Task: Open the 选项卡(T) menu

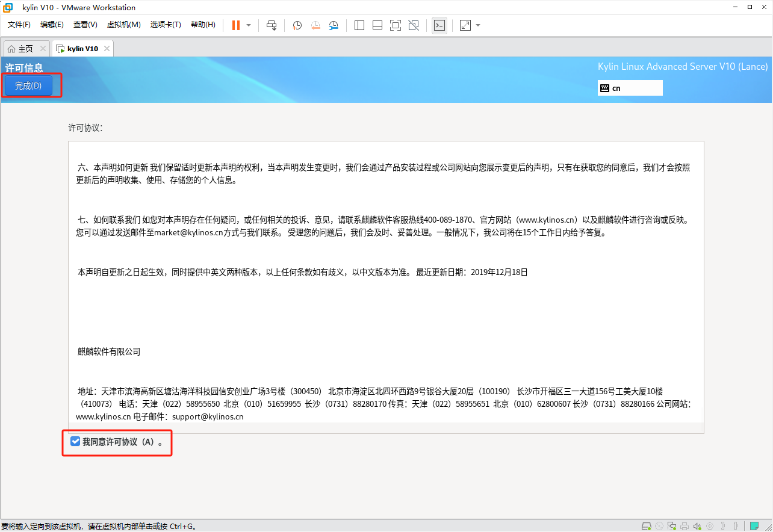Action: tap(166, 25)
